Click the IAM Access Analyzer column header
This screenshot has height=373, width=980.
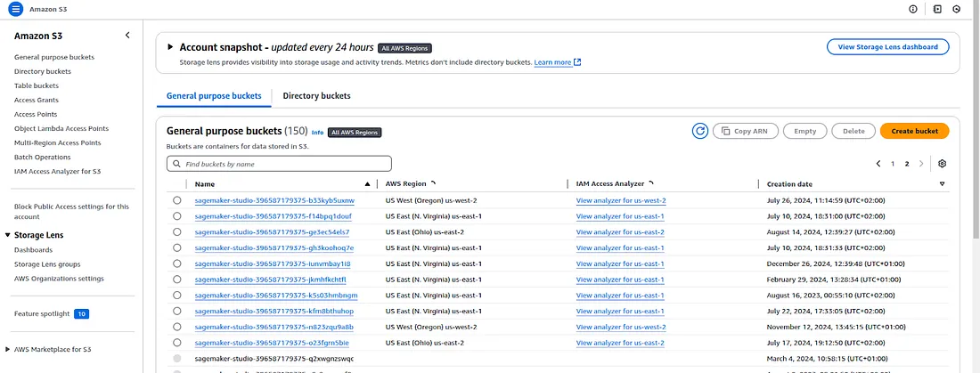click(609, 184)
